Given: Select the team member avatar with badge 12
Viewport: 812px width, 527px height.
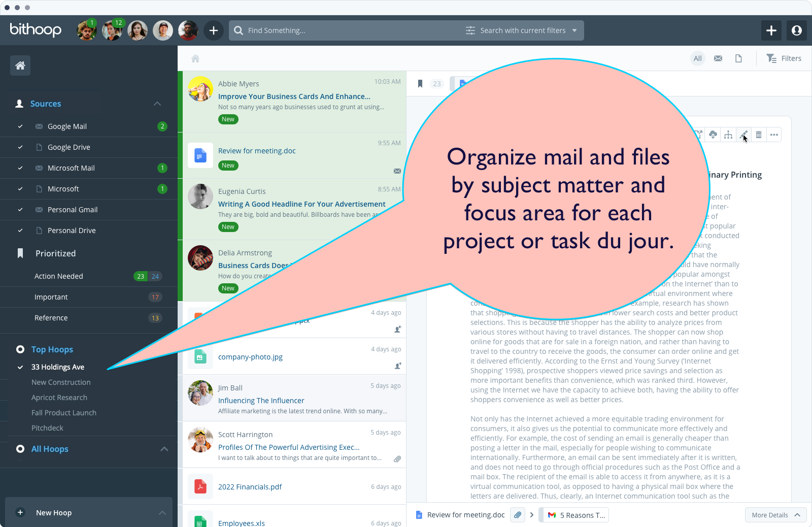Looking at the screenshot, I should 112,30.
